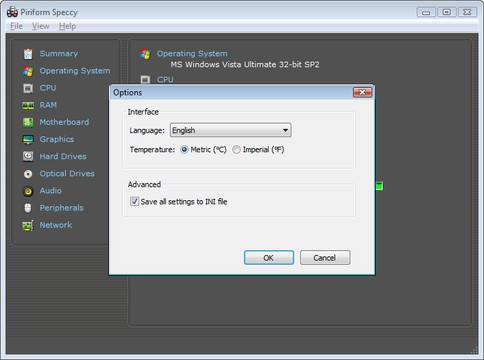Select the Motherboard icon in sidebar

point(28,122)
